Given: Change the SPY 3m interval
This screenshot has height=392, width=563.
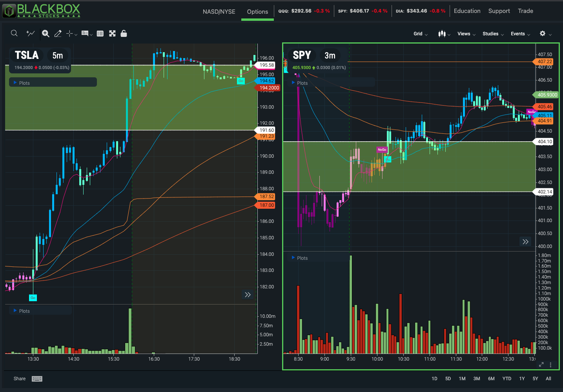Looking at the screenshot, I should pos(330,55).
